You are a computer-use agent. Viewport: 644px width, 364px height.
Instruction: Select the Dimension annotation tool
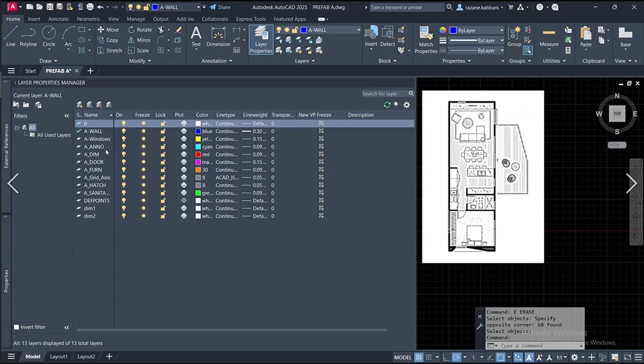pos(218,36)
